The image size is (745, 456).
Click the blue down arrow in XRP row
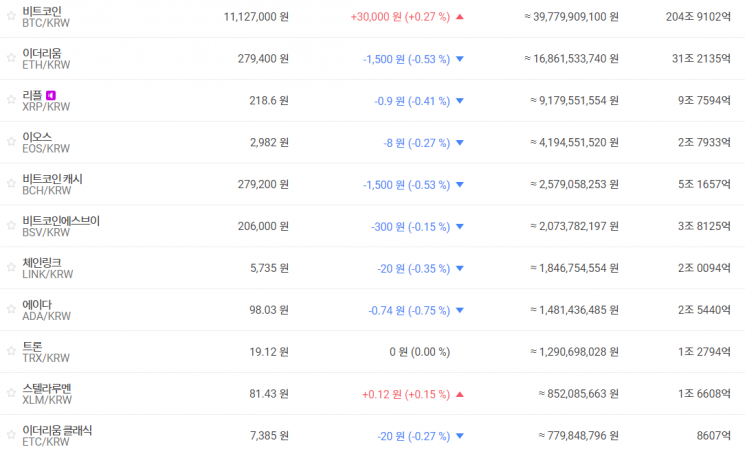coord(459,101)
